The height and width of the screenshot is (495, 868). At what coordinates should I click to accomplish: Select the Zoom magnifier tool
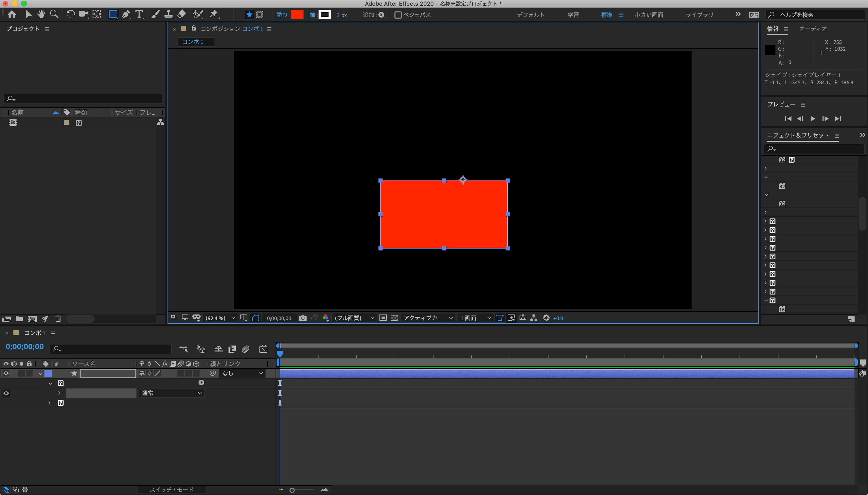pos(54,14)
